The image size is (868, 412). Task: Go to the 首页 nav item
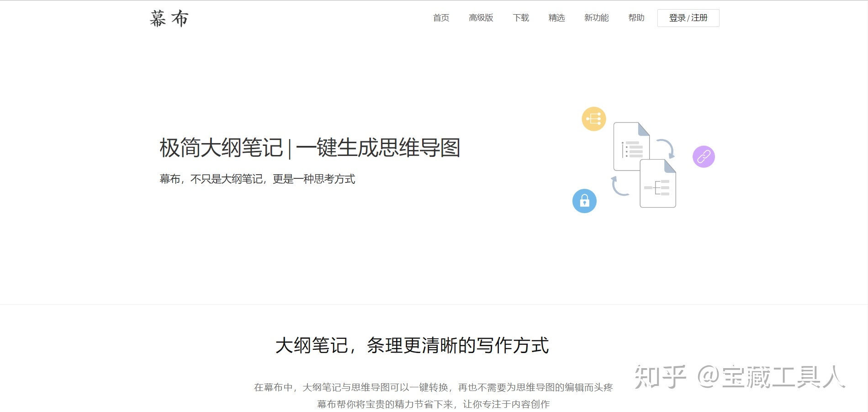[441, 18]
